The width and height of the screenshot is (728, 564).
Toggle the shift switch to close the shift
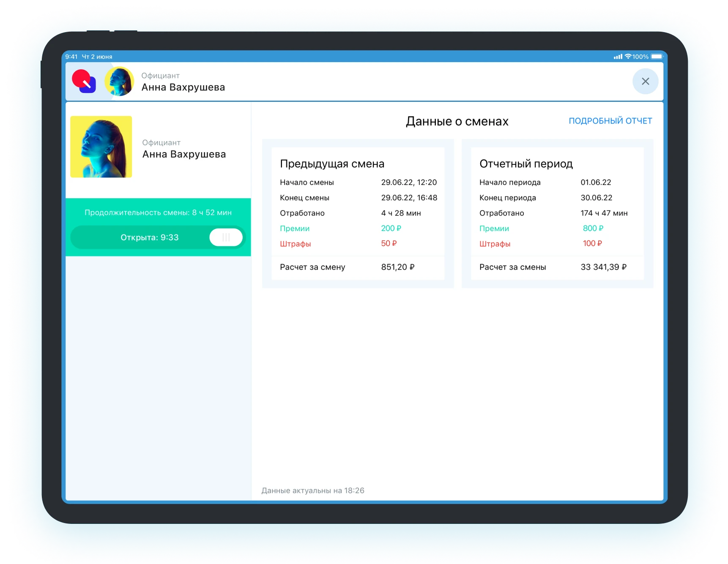coord(226,237)
